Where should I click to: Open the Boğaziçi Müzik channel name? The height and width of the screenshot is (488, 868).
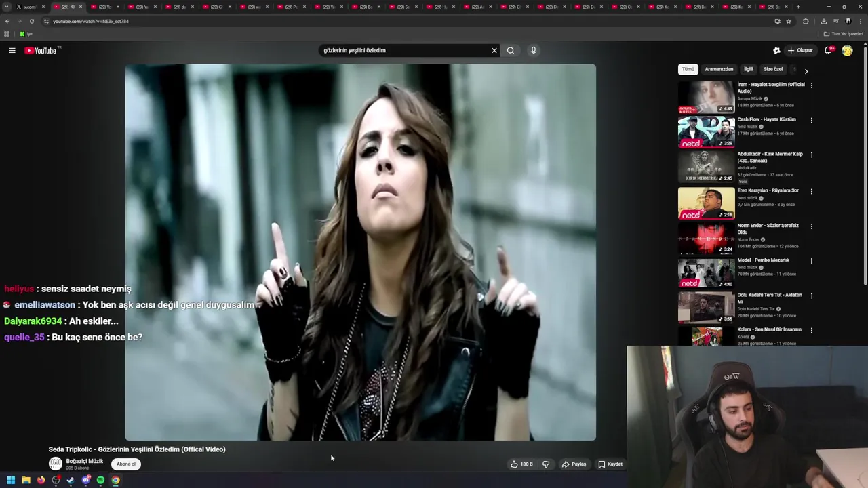(85, 461)
